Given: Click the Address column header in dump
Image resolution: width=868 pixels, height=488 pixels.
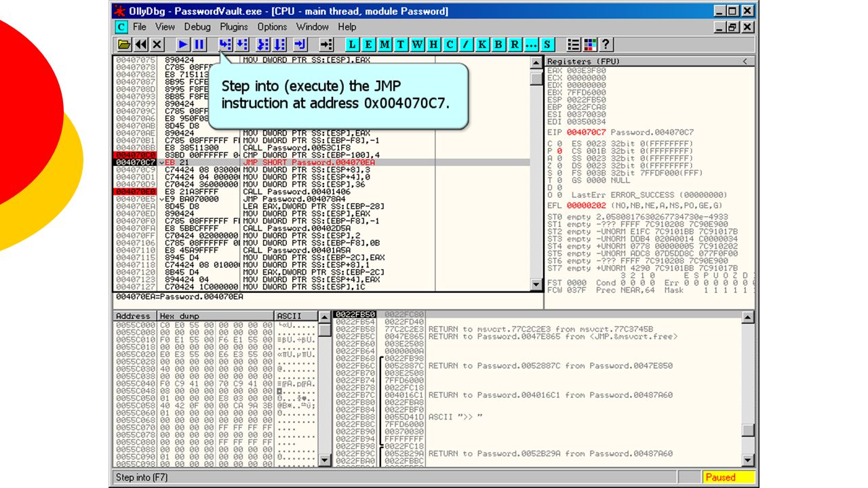Looking at the screenshot, I should coord(135,316).
